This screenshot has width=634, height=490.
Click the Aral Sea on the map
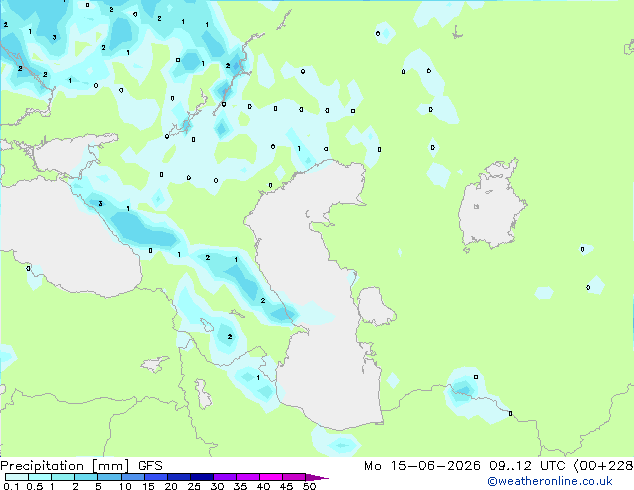coord(491,206)
